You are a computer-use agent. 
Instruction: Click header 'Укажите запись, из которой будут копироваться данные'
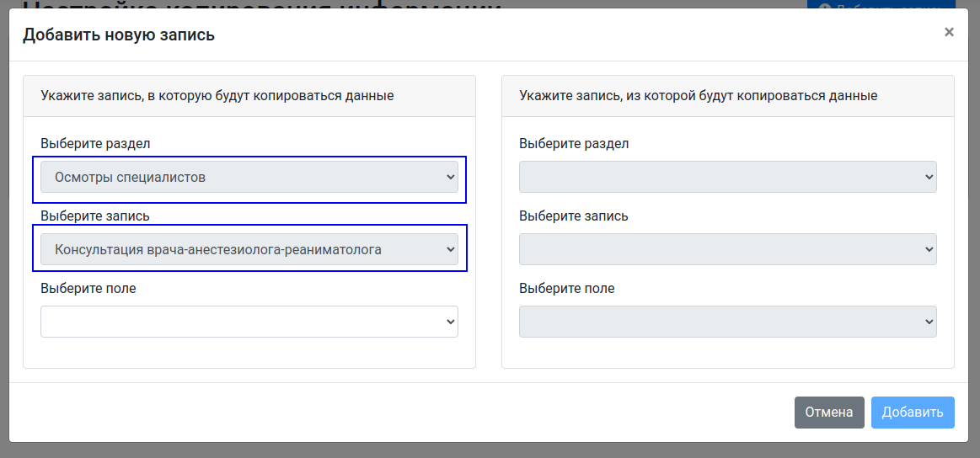(699, 96)
